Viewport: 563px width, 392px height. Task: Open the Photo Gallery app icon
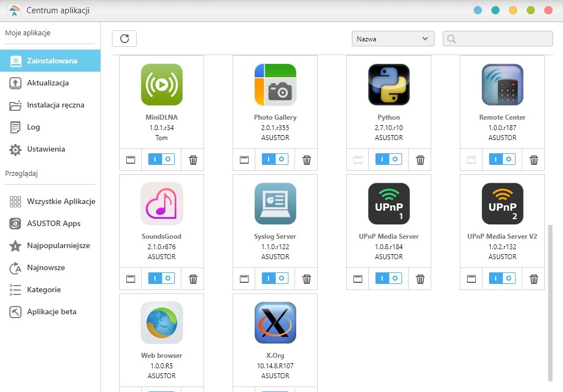275,85
